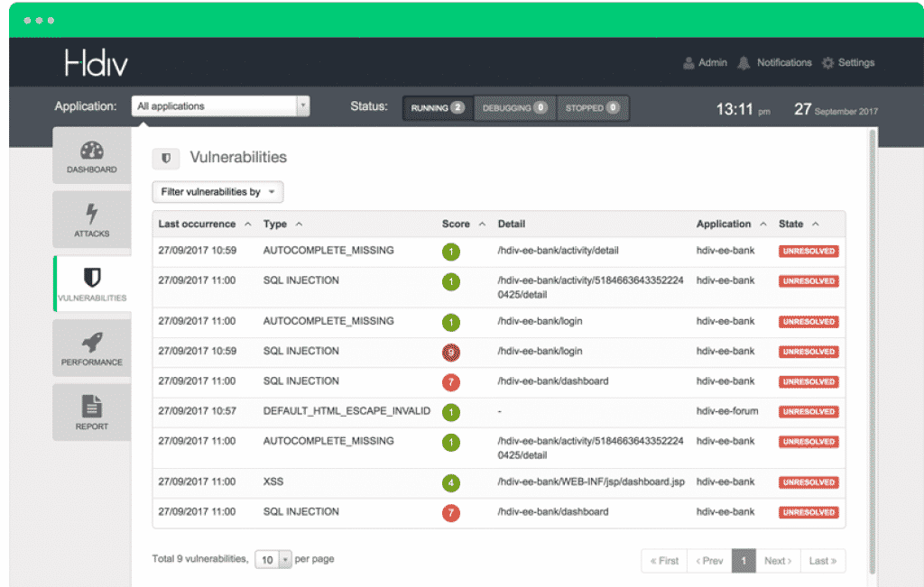Click score badge 1 for /hdiv-ee-bank/activity/detail
The height and width of the screenshot is (587, 924).
coord(451,252)
